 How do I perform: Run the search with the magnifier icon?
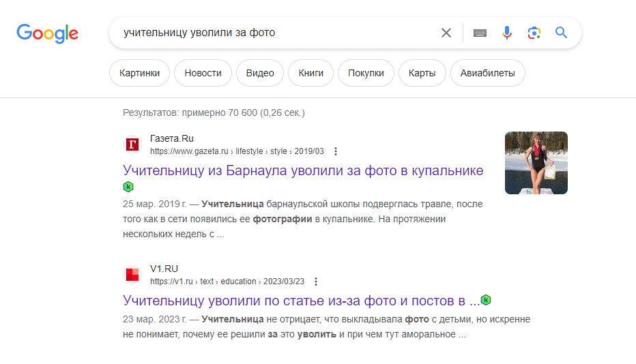click(561, 33)
